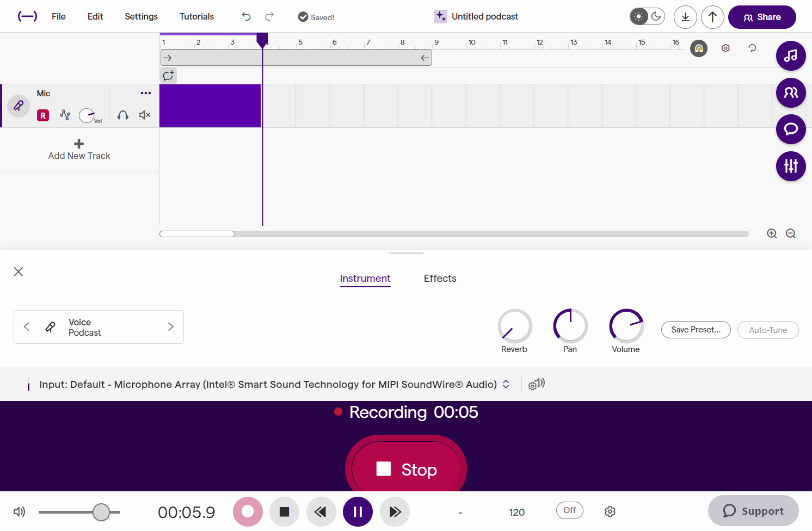Toggle light/dark theme switch
The image size is (812, 531).
pyautogui.click(x=648, y=16)
